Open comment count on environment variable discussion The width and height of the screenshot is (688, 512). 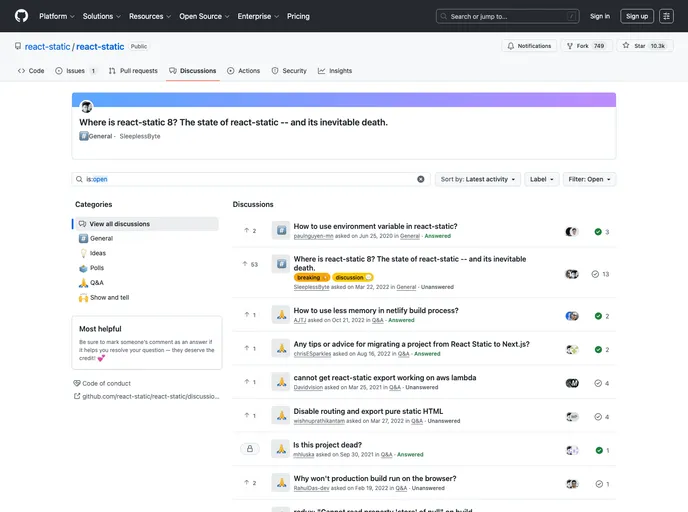tap(602, 232)
